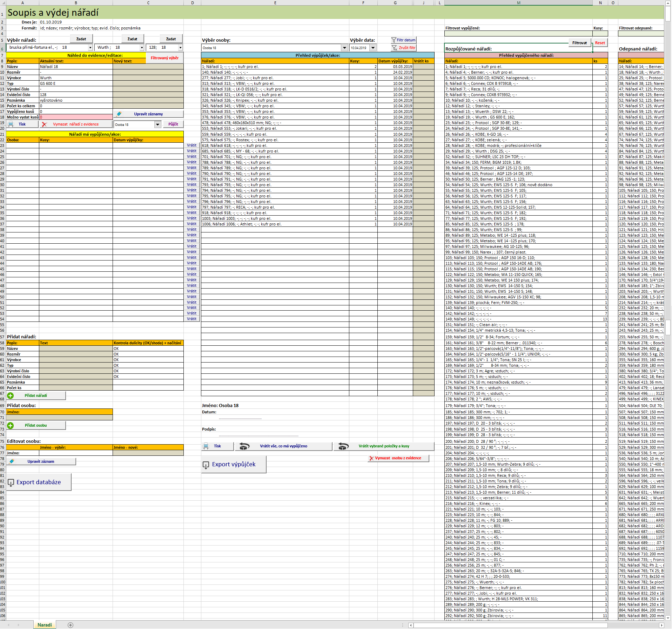Click the printer Tisk button under Podpis
The width and height of the screenshot is (672, 629).
(x=217, y=446)
